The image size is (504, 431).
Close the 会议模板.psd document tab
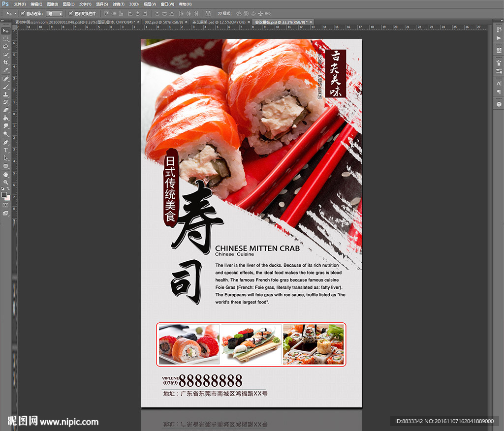tap(311, 22)
